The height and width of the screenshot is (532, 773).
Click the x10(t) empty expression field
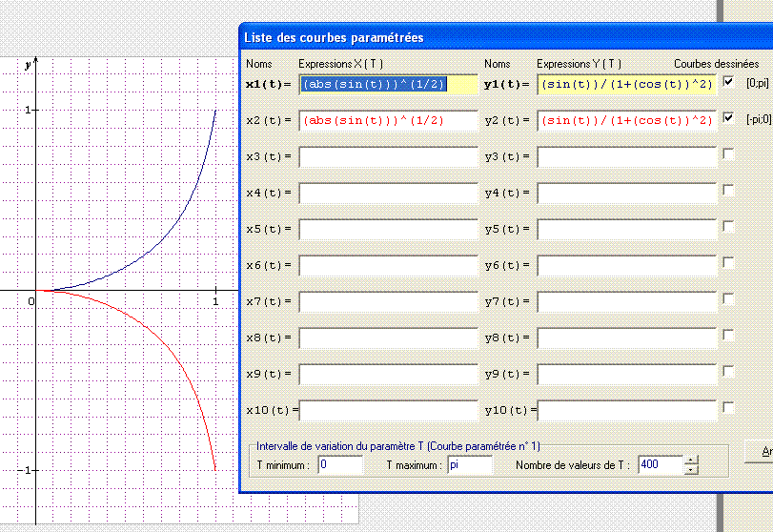coord(388,410)
